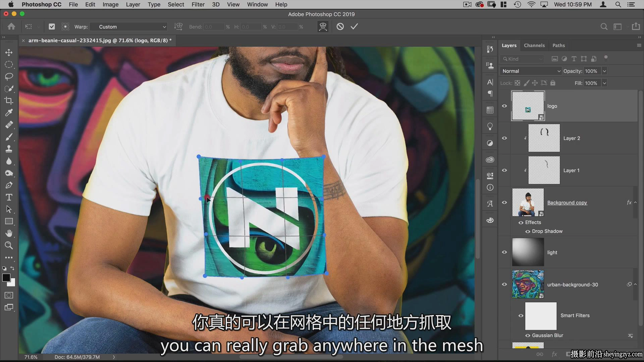Select the Pen tool
Screen dimensions: 644x362
coord(9,185)
